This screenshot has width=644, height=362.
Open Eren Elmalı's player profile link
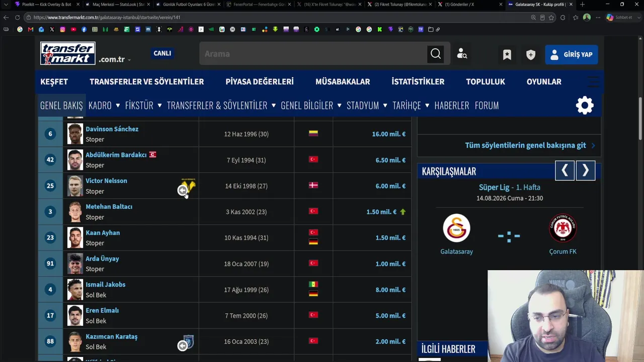tap(102, 310)
